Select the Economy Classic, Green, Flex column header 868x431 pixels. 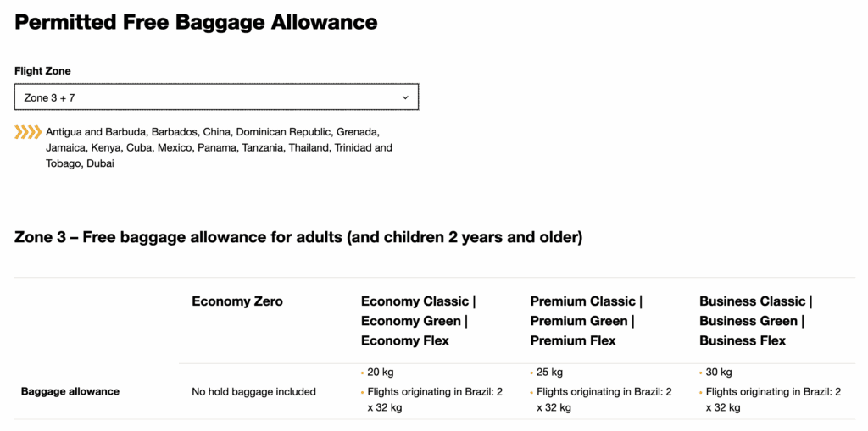pyautogui.click(x=418, y=321)
